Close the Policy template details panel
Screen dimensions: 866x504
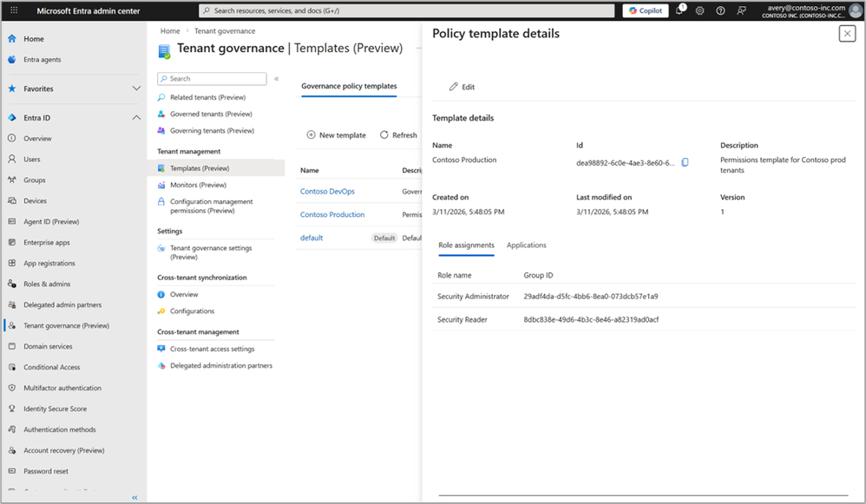[847, 34]
